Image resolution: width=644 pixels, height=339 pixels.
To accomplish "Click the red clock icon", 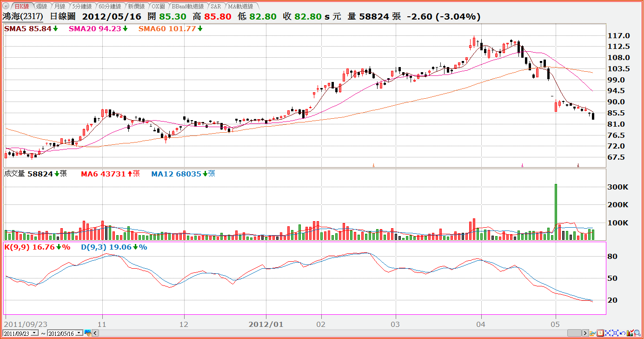I will pos(601,333).
